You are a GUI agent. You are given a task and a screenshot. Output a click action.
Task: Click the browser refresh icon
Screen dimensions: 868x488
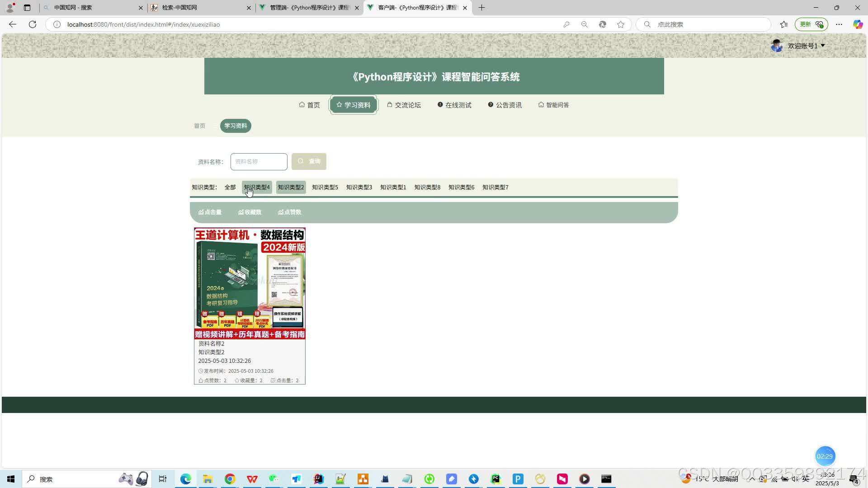pos(33,24)
